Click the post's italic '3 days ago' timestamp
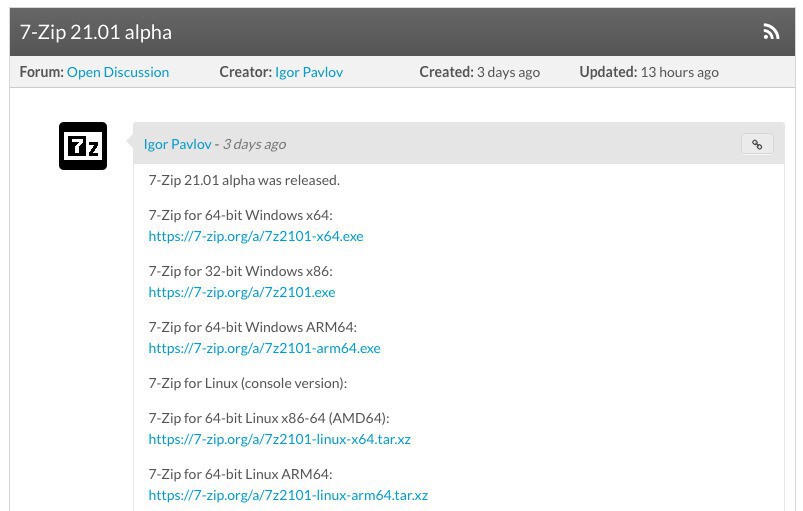803x511 pixels. pyautogui.click(x=254, y=144)
